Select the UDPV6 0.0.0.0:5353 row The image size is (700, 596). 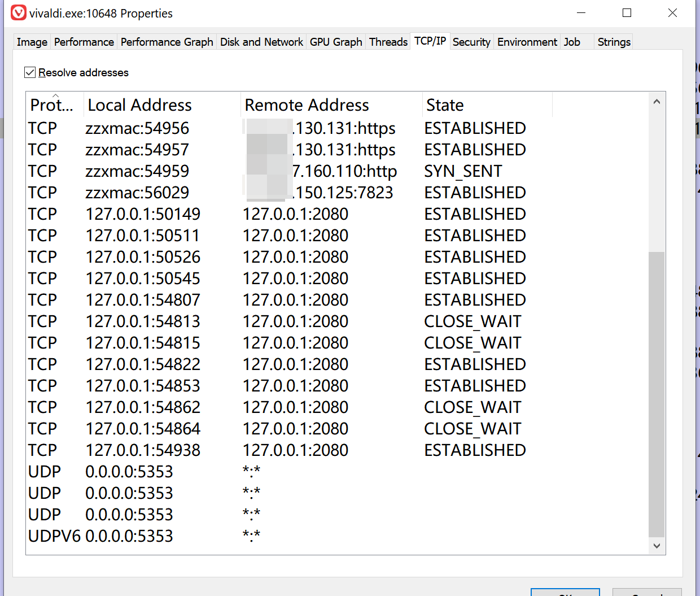338,536
